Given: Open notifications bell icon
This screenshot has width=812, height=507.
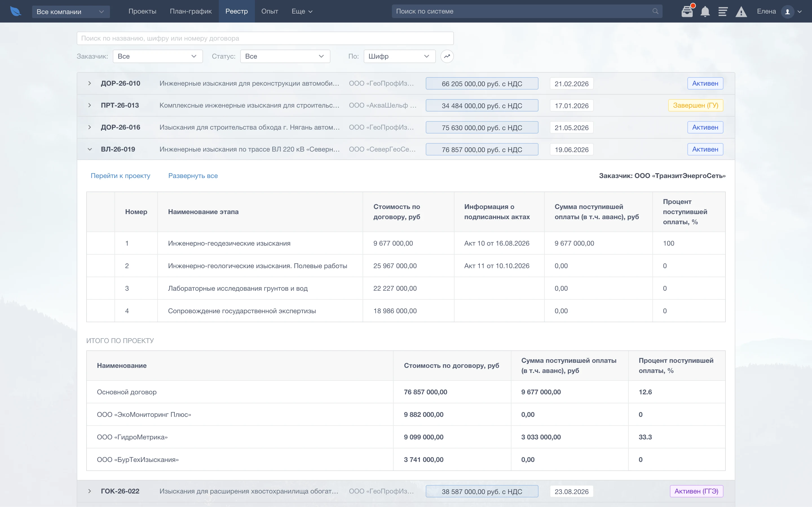Looking at the screenshot, I should pos(705,11).
